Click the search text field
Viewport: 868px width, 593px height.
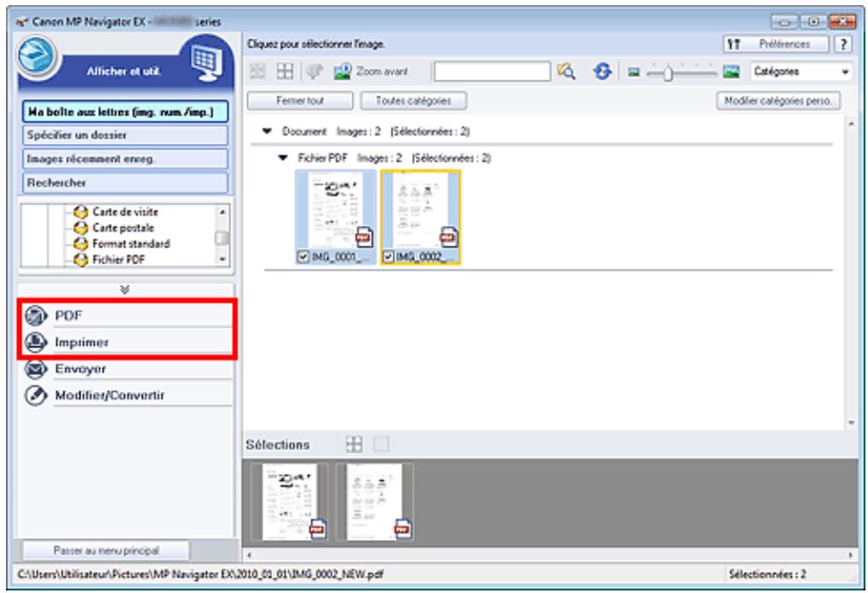pos(492,71)
